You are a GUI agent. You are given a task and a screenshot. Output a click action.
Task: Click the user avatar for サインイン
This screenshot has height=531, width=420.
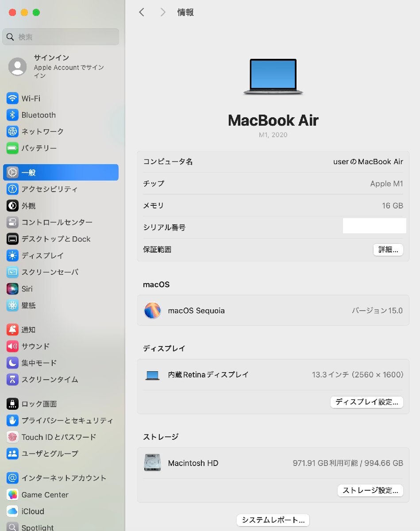(x=18, y=66)
